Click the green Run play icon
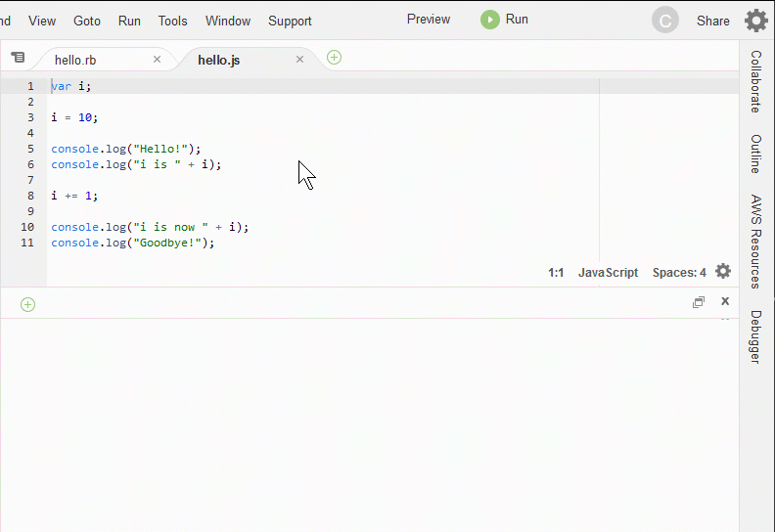 (489, 20)
